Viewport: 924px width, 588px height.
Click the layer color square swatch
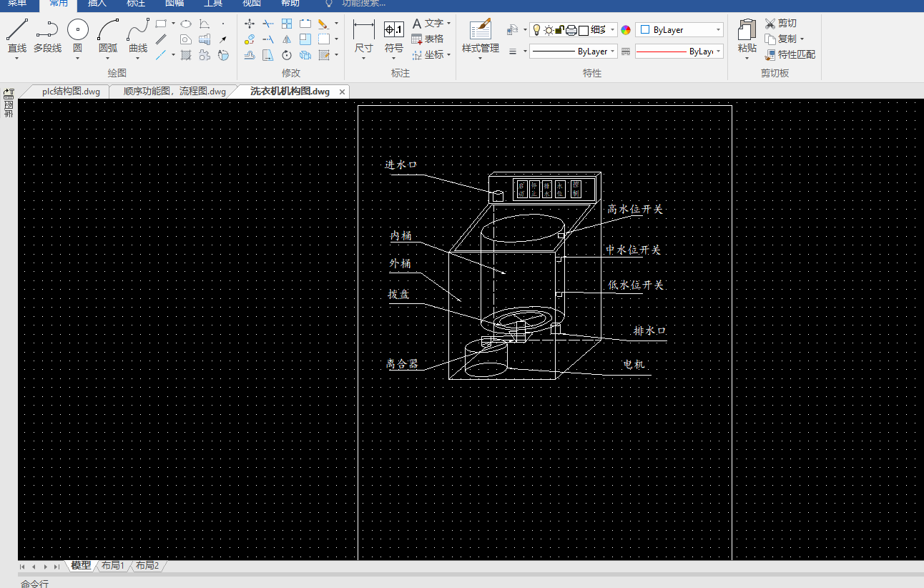click(584, 30)
